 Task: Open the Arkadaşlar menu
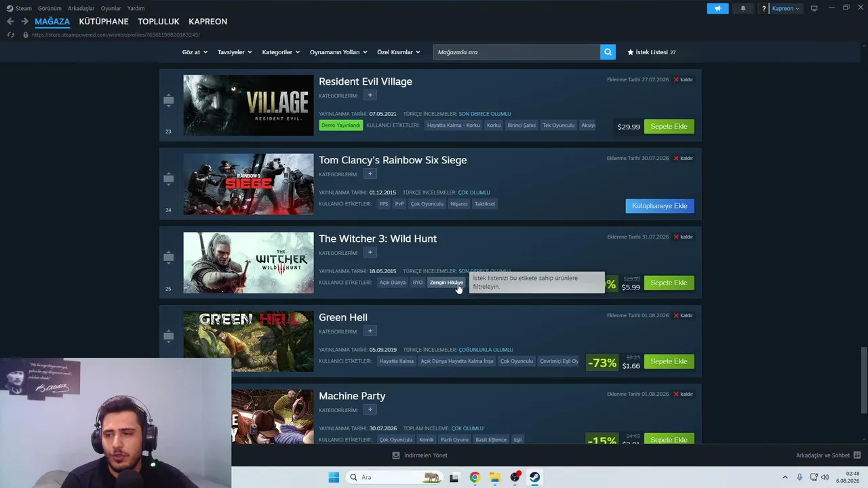tap(81, 8)
